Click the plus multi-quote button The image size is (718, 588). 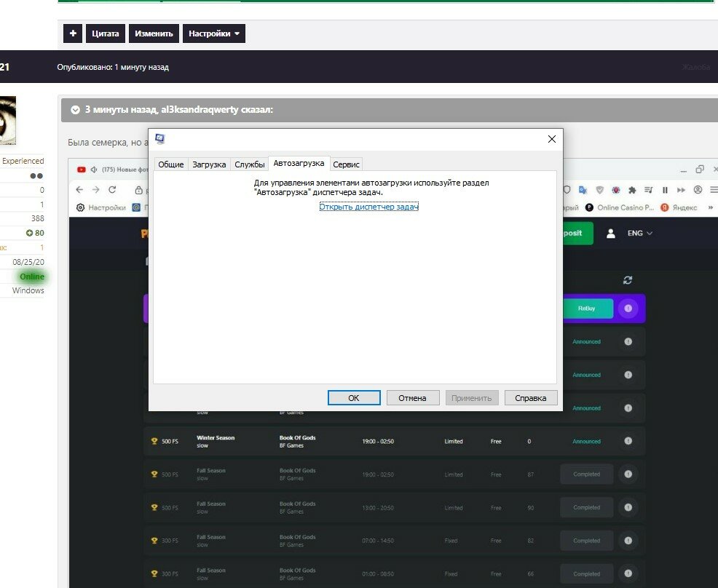[73, 33]
